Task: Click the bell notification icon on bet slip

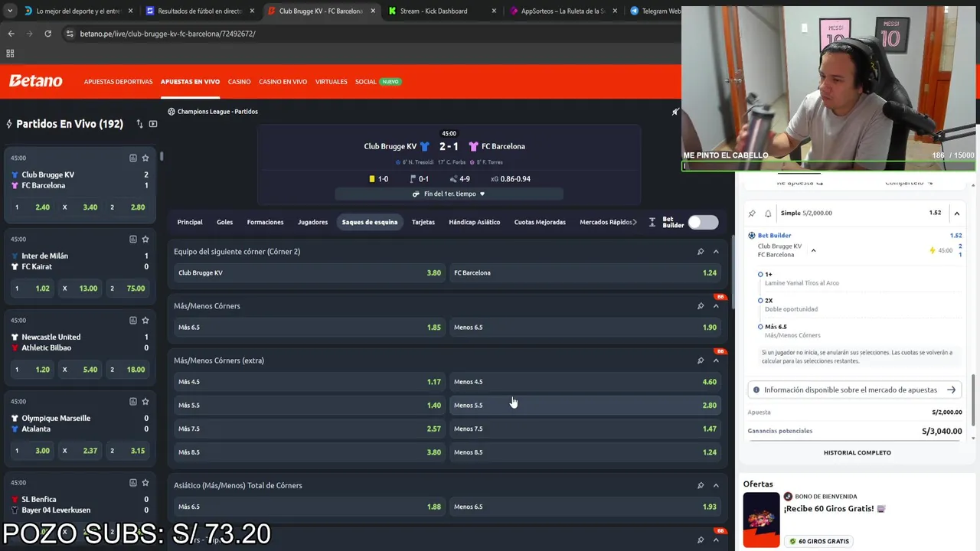Action: 768,214
